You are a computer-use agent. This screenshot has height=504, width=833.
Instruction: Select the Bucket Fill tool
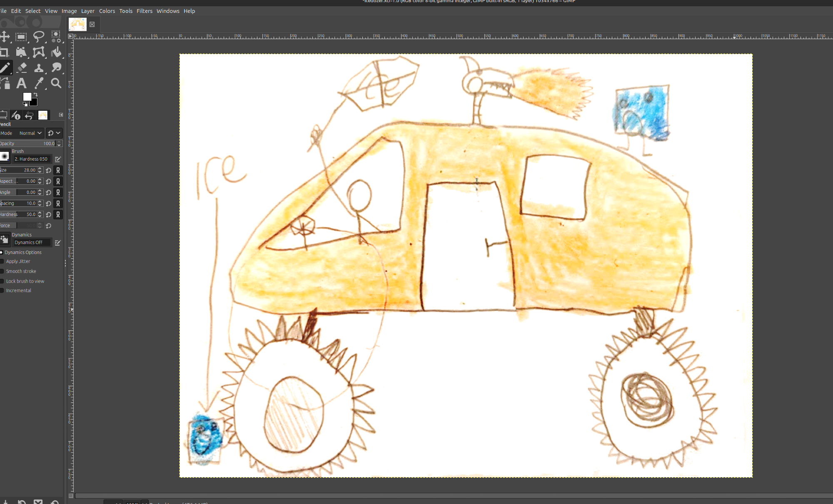click(56, 52)
